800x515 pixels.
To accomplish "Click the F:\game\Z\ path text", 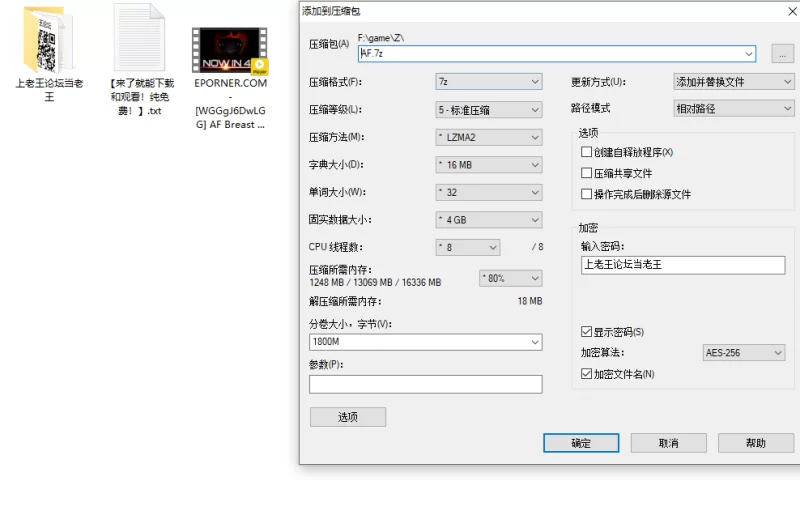I will point(381,38).
